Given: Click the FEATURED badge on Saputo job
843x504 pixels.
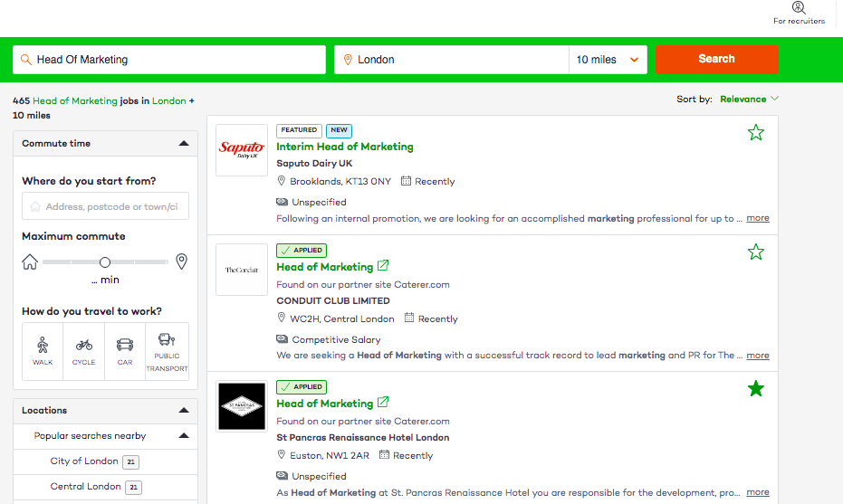Looking at the screenshot, I should tap(299, 130).
